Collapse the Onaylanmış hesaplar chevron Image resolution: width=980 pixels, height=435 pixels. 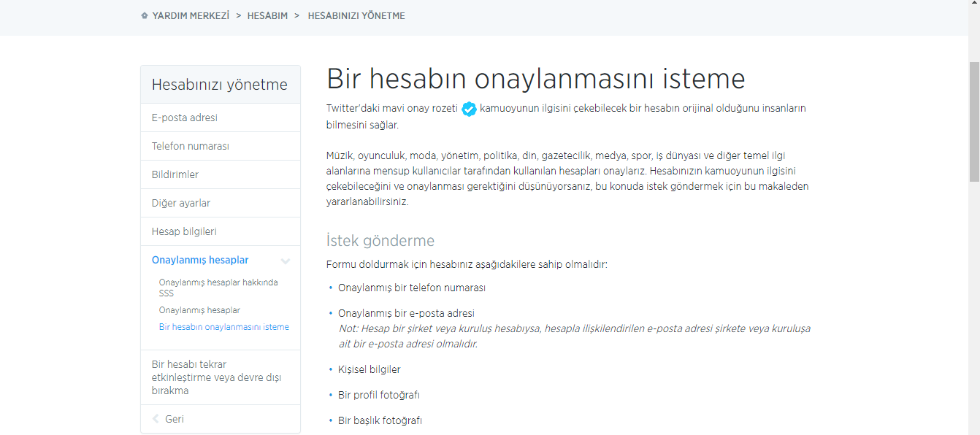[x=286, y=261]
